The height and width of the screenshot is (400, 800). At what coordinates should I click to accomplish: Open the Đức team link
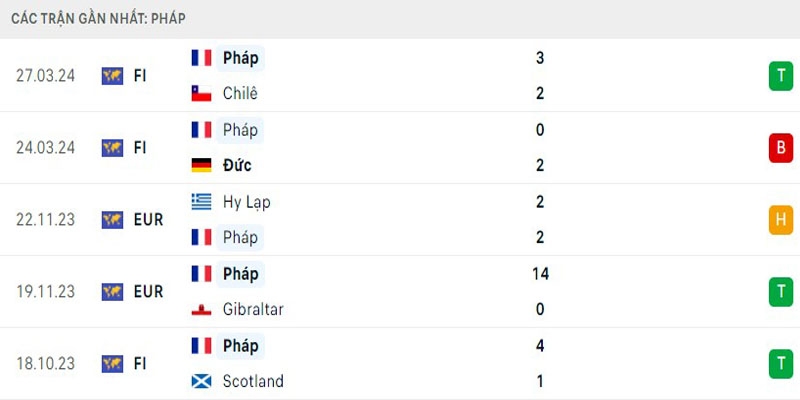point(238,165)
